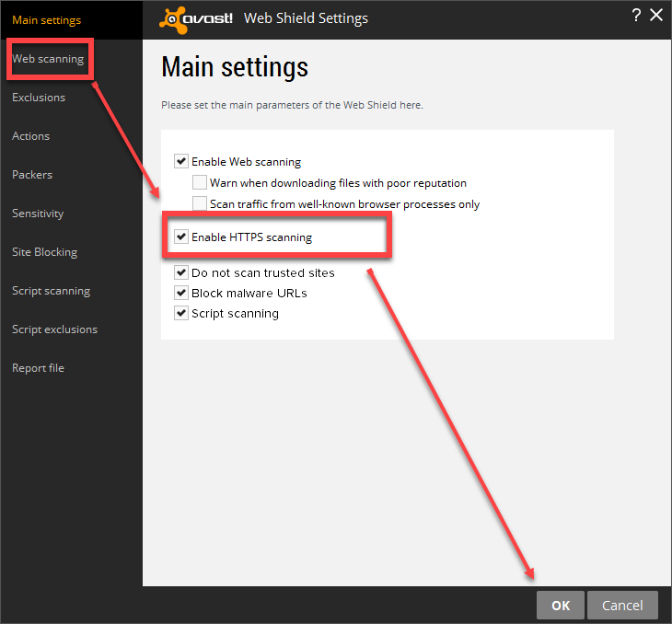
Task: Check Warn when downloading poor reputation files
Action: (x=200, y=182)
